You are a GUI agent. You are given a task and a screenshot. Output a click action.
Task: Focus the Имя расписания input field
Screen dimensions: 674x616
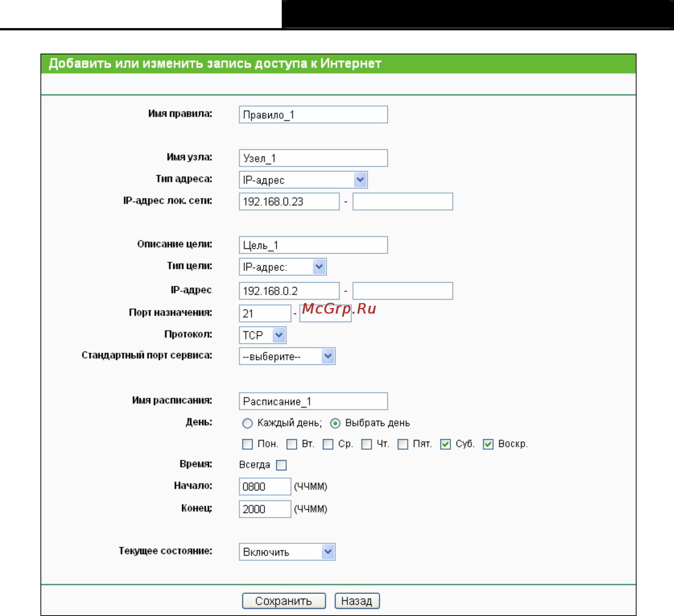tap(313, 401)
